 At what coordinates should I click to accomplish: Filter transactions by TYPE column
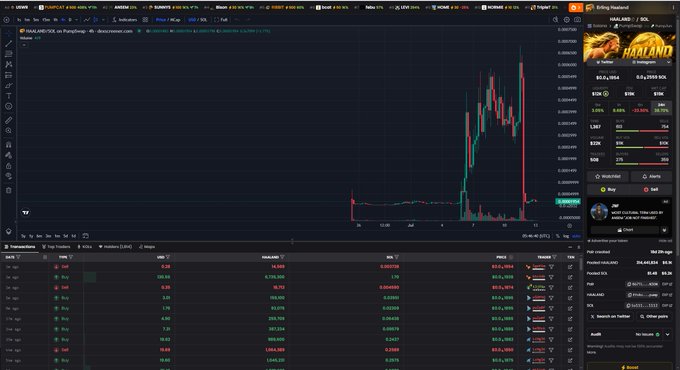click(71, 257)
